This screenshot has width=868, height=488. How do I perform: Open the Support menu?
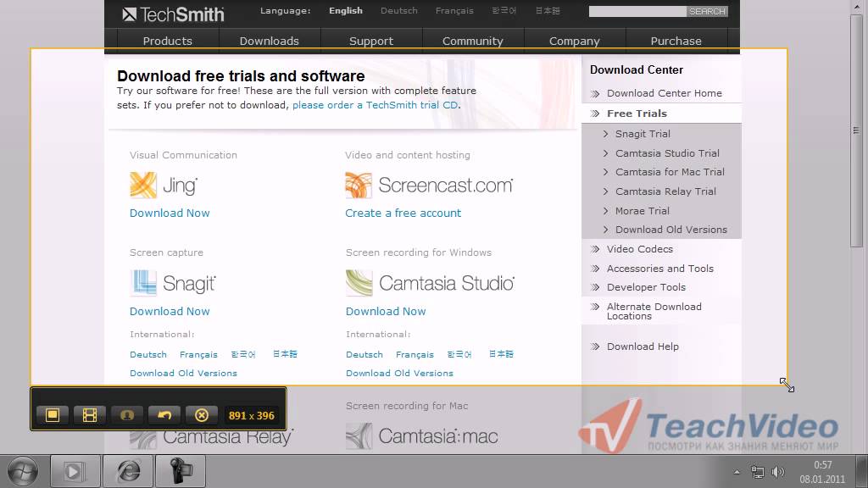[x=371, y=41]
